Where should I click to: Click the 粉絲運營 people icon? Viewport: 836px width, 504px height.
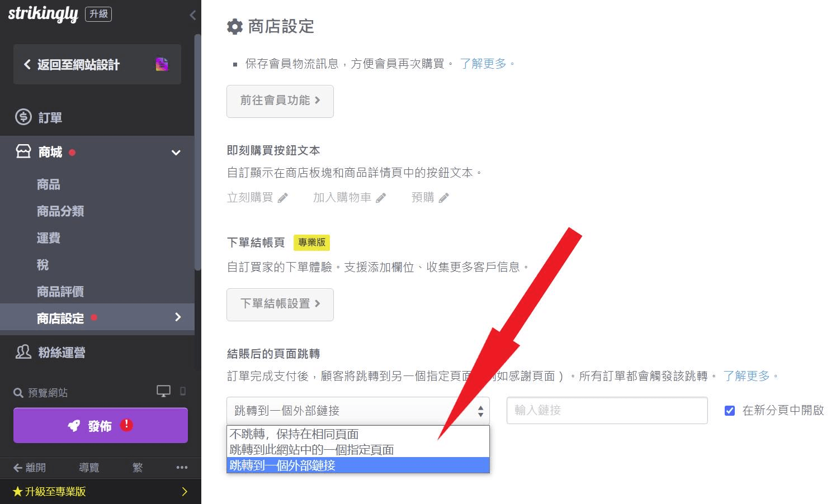(x=23, y=352)
